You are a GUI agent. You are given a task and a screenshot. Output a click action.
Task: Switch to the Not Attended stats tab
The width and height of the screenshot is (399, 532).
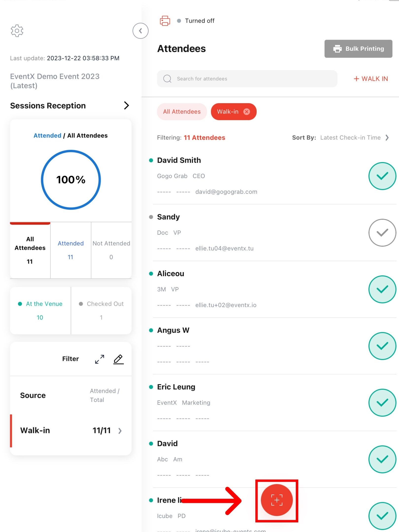click(111, 250)
